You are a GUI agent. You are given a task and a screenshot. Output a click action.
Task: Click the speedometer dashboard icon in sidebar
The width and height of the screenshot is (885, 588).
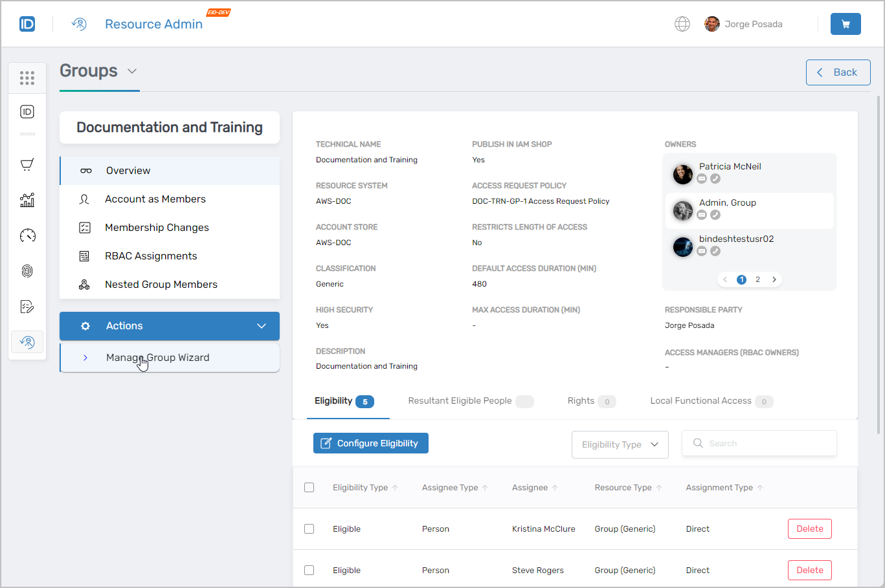point(27,235)
